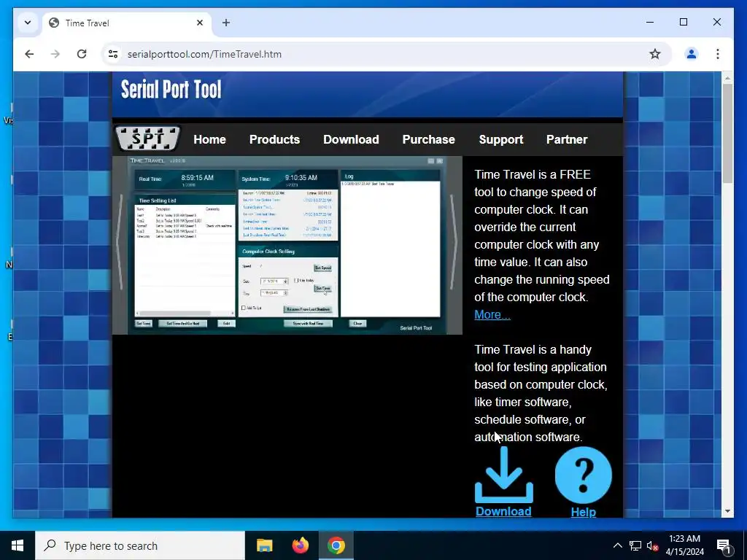Open the Support menu item
Viewport: 747px width, 560px height.
click(501, 139)
